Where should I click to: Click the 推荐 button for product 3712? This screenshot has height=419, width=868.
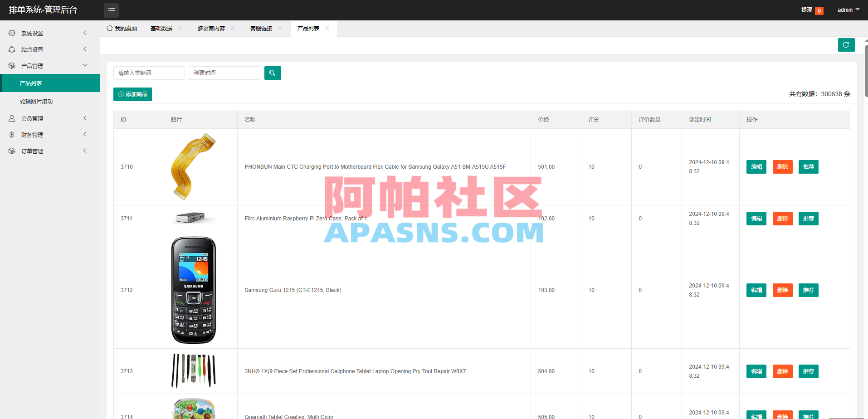pos(808,290)
